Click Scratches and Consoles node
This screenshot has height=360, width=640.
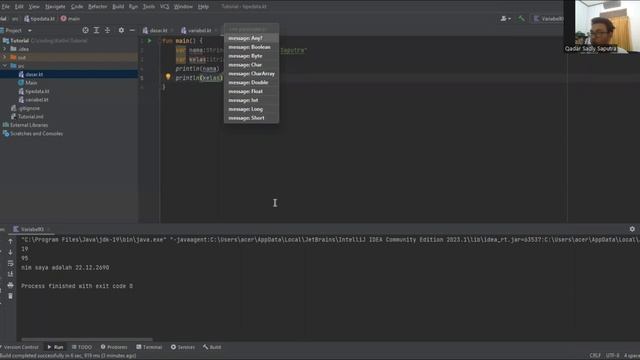[36, 133]
